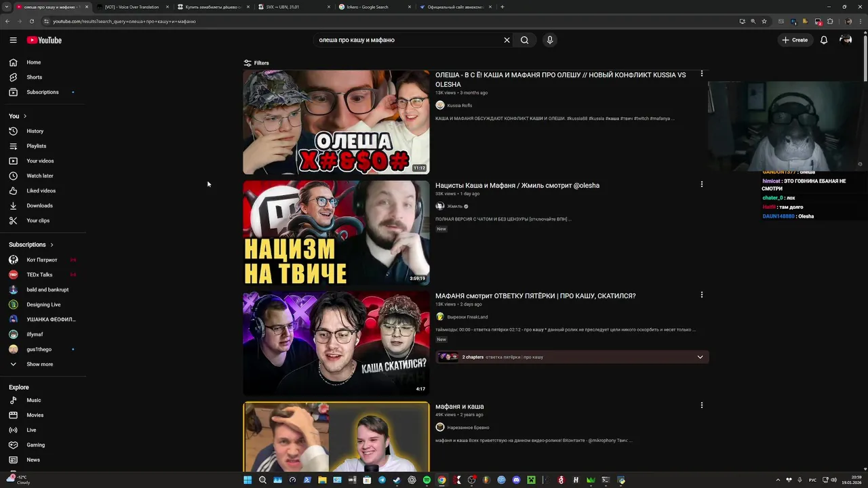Open Movies in Explore
The image size is (868, 488).
43,415
